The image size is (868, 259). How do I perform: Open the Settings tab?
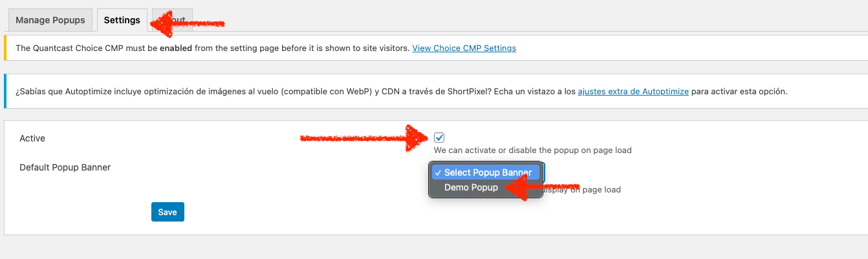point(122,20)
